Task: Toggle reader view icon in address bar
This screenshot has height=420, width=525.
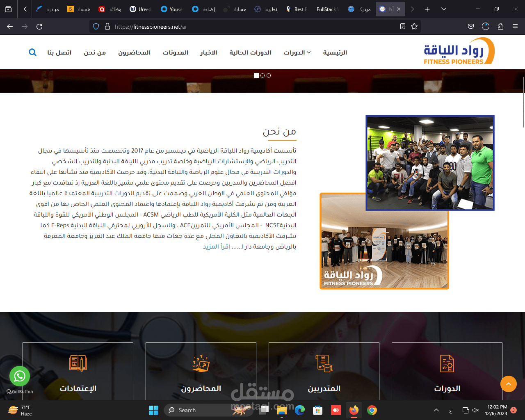Action: tap(403, 27)
